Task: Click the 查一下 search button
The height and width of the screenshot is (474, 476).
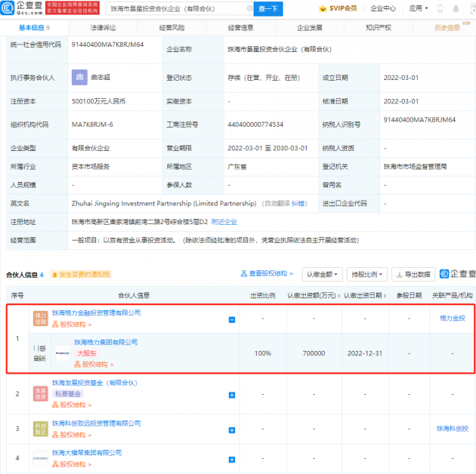Action: click(x=268, y=8)
